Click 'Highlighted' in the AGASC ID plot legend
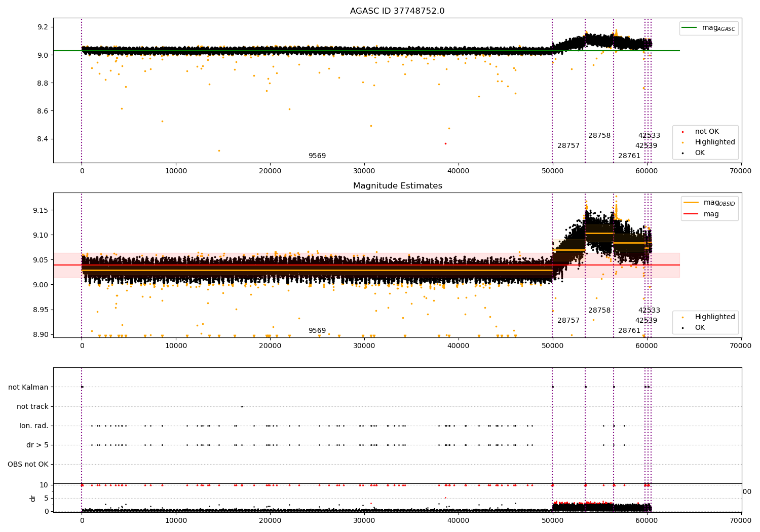760x532 pixels. [709, 142]
